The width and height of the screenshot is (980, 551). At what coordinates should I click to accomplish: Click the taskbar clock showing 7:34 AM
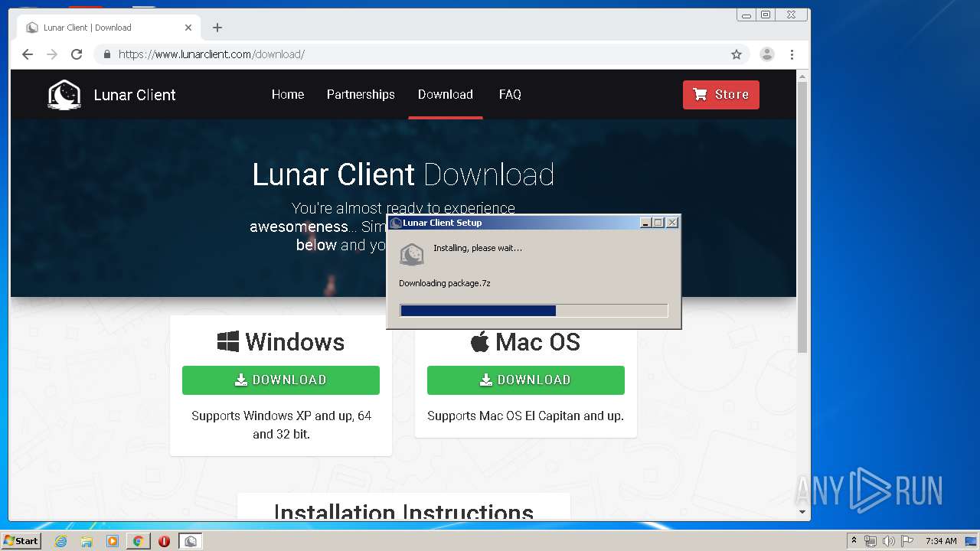click(941, 541)
